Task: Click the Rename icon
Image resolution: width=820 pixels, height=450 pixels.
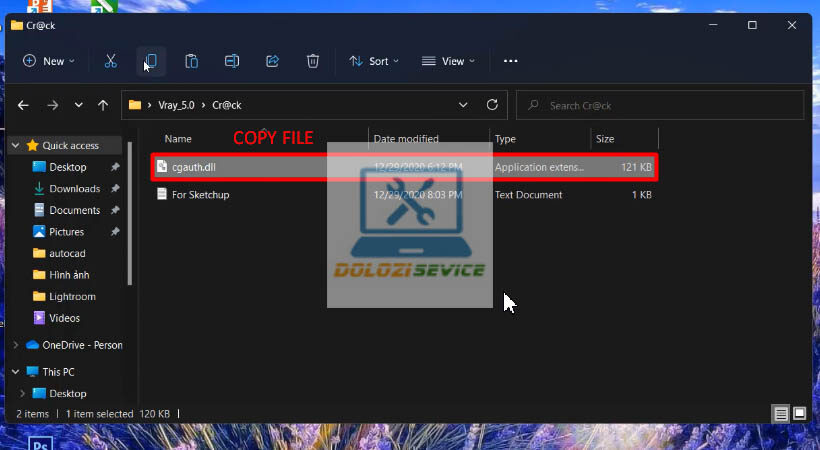Action: [232, 61]
